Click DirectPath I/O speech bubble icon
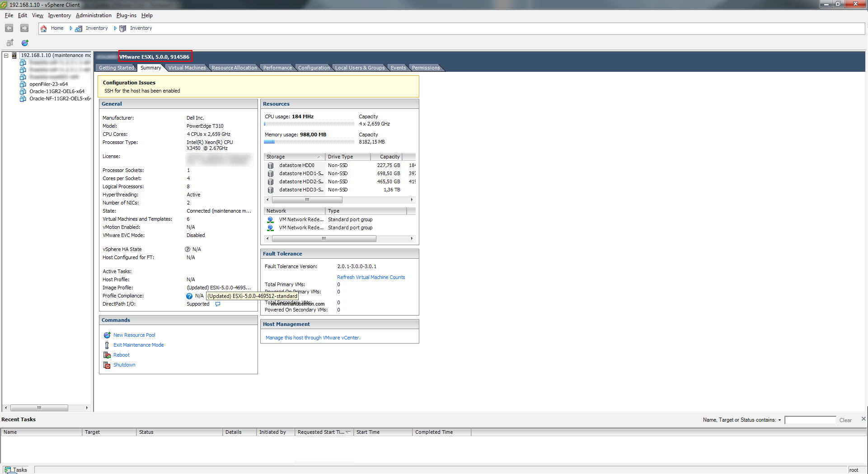 [218, 304]
